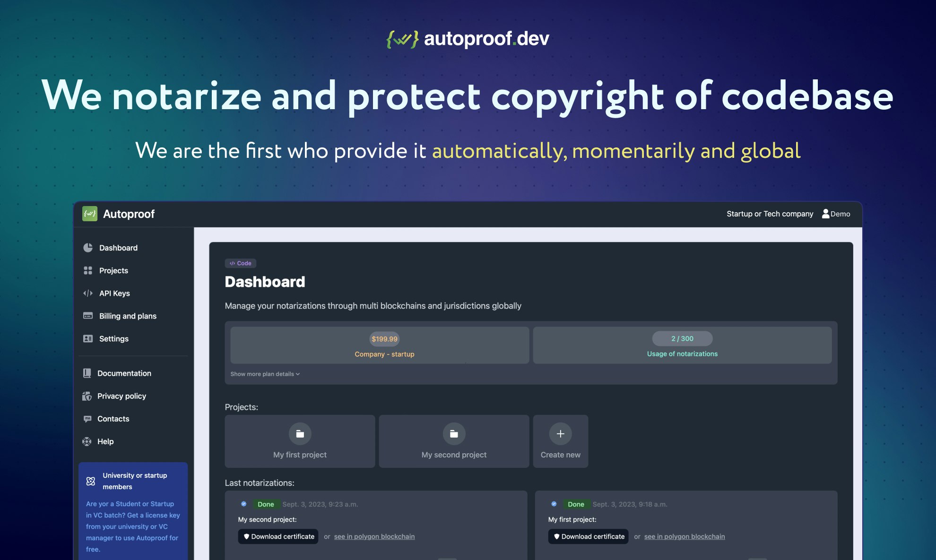Click the Documentation book icon
The height and width of the screenshot is (560, 936).
click(87, 373)
